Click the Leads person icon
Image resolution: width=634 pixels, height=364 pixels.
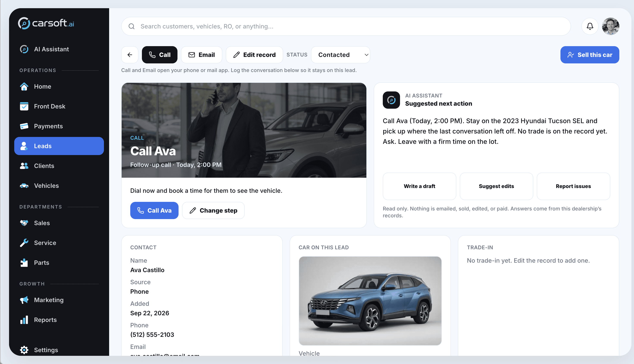24,146
